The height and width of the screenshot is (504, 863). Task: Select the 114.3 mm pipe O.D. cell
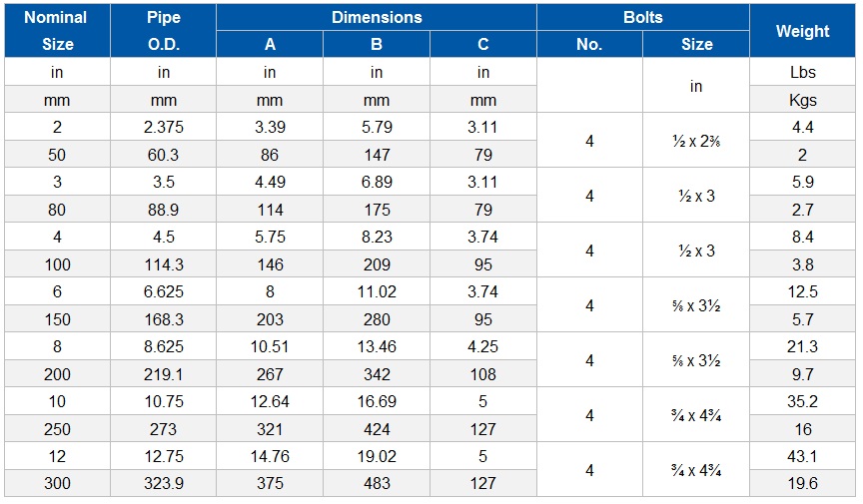point(164,264)
